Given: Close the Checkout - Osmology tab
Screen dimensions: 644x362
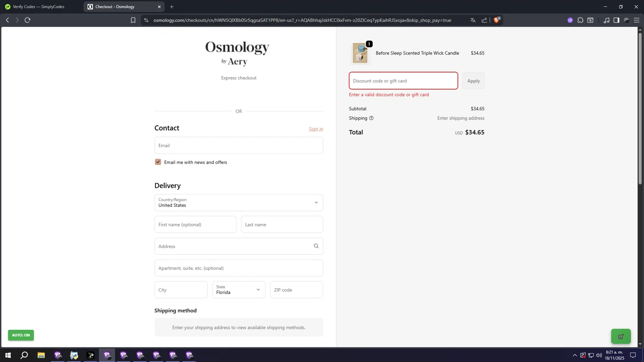Looking at the screenshot, I should pyautogui.click(x=159, y=7).
